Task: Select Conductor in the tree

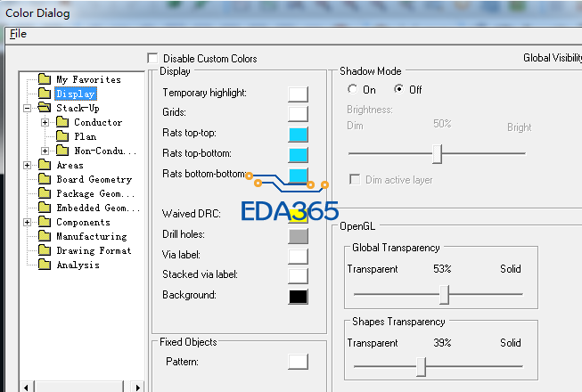Action: pos(98,122)
